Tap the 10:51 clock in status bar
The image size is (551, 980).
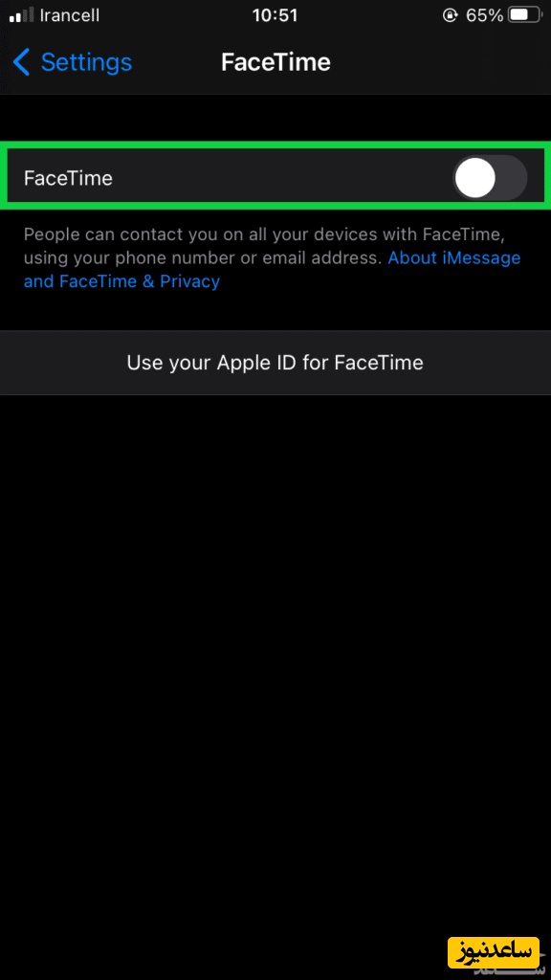click(x=275, y=15)
